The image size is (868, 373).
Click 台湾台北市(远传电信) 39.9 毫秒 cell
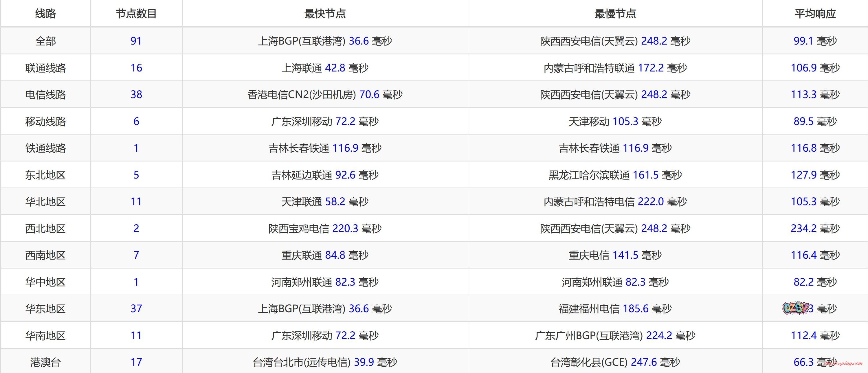[325, 362]
